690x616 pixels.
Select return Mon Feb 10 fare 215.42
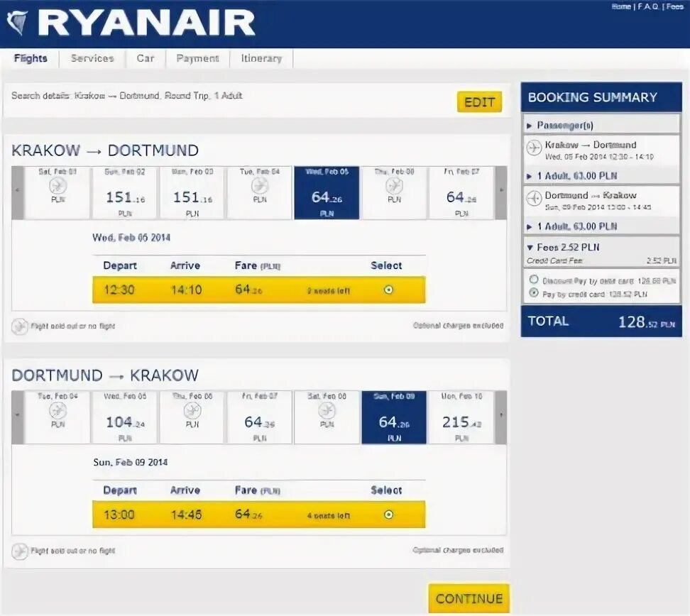[x=461, y=417]
